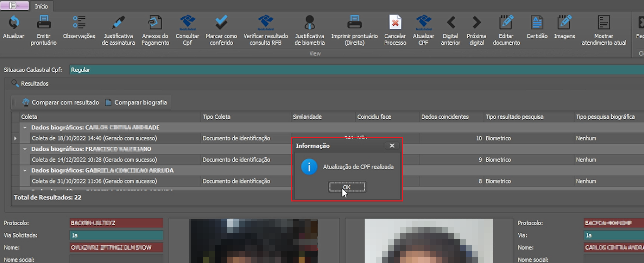Click OK in Informação dialog
The image size is (644, 263).
click(347, 187)
